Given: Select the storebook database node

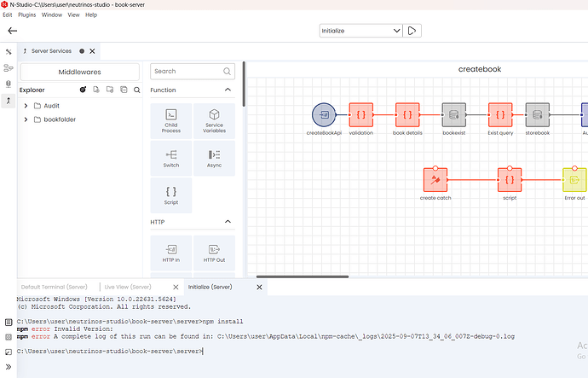Looking at the screenshot, I should coord(538,115).
